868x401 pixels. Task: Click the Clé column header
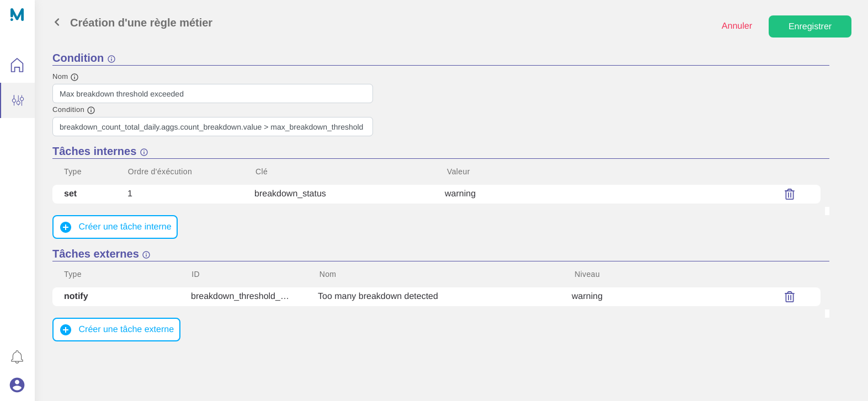[x=261, y=172]
